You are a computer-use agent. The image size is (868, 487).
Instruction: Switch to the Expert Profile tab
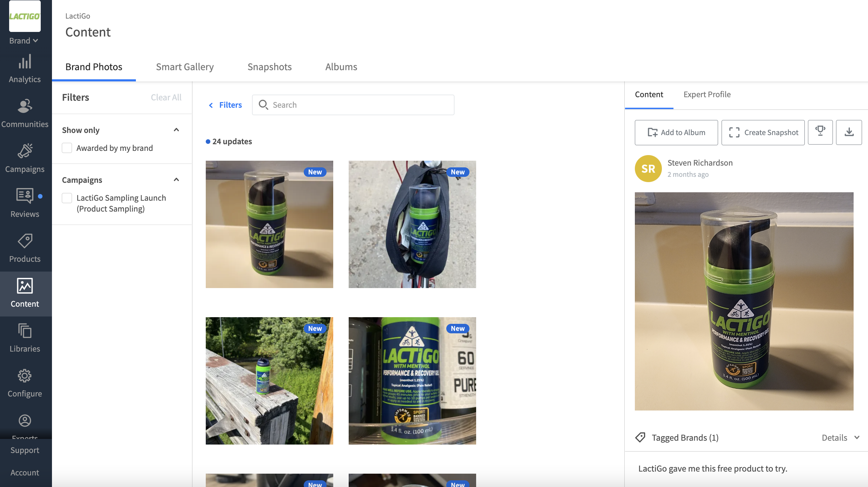click(x=707, y=94)
